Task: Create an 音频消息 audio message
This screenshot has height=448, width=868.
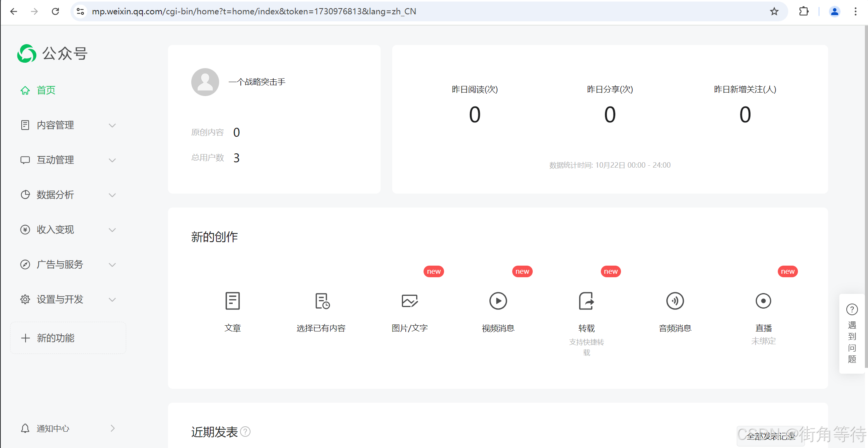Action: coord(675,301)
